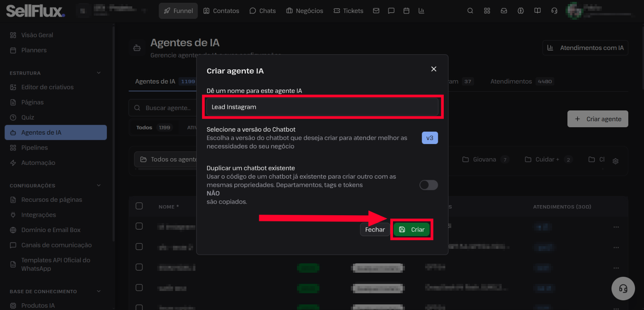The image size is (644, 310).
Task: Select Agentes de IA in the sidebar
Action: pos(56,132)
